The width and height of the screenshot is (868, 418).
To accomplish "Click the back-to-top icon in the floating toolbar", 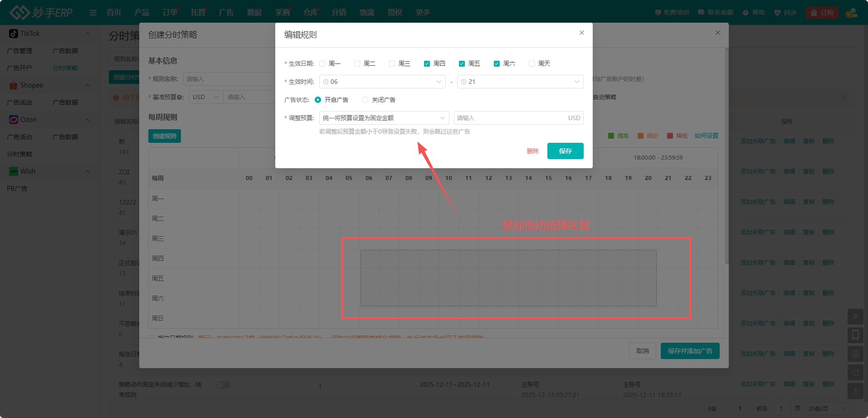I will [x=855, y=391].
